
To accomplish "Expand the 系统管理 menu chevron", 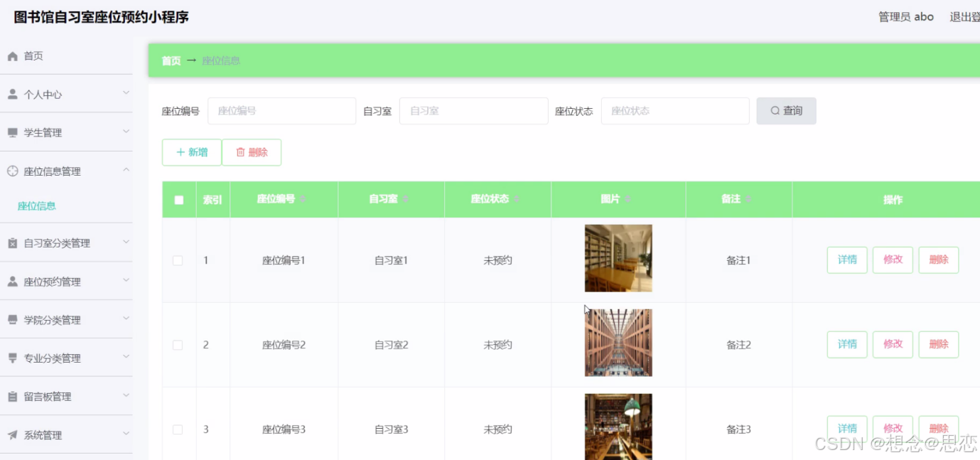I will [126, 434].
